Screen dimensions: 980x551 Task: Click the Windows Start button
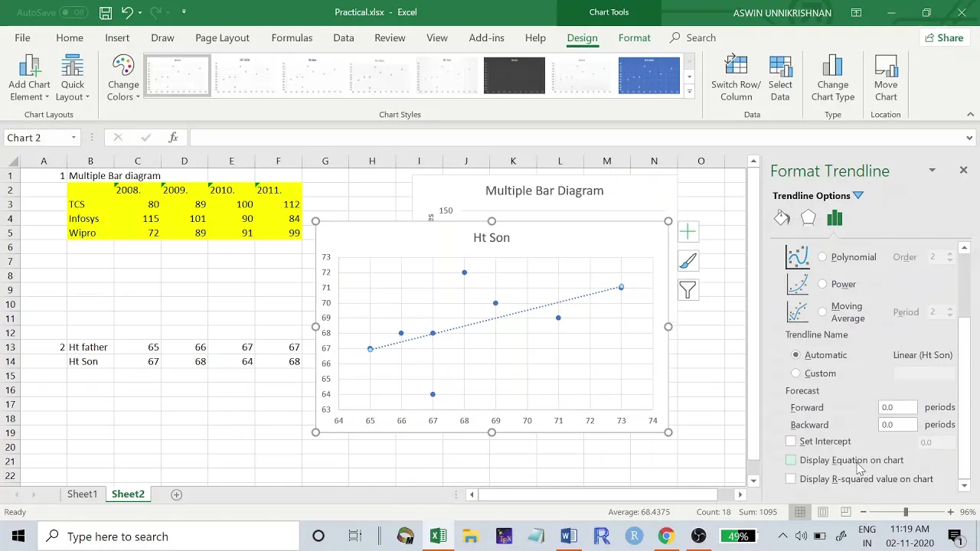18,536
